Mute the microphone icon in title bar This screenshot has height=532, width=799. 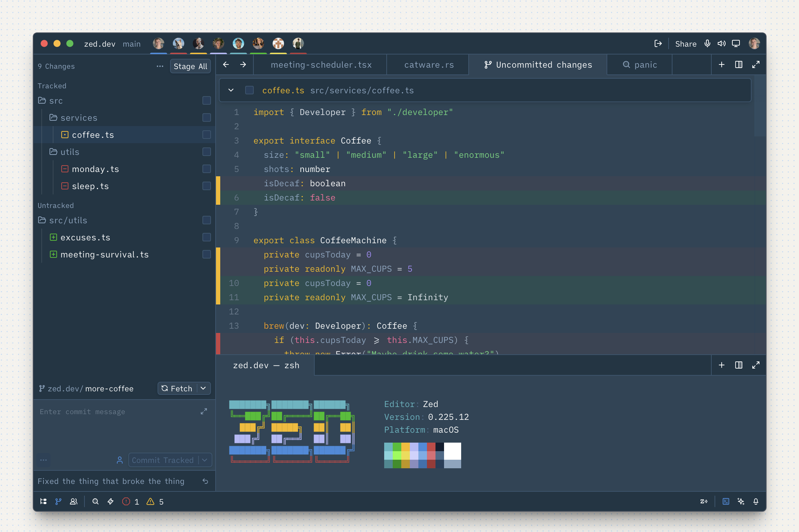click(707, 43)
